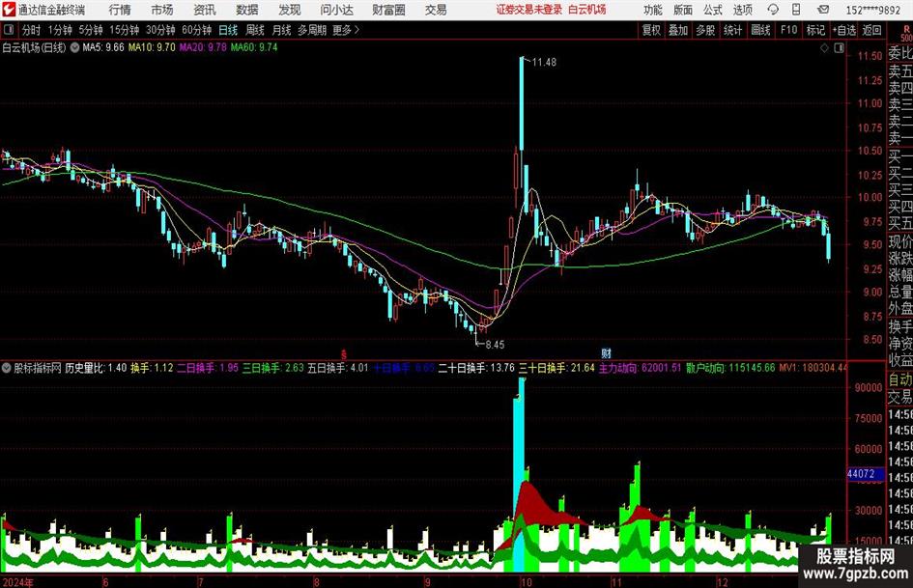913x588 pixels.
Task: Click the MA10: 9.70 indicator label
Action: (x=152, y=47)
